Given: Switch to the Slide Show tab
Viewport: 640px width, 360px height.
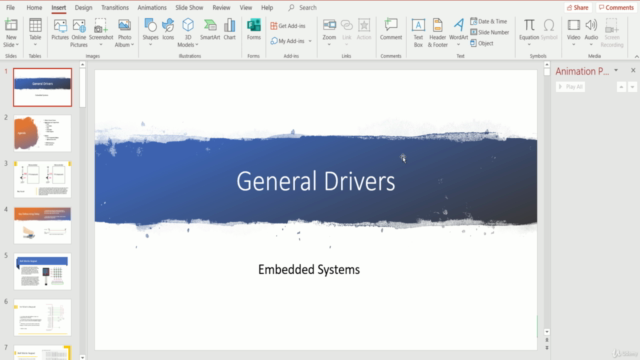Looking at the screenshot, I should 189,7.
